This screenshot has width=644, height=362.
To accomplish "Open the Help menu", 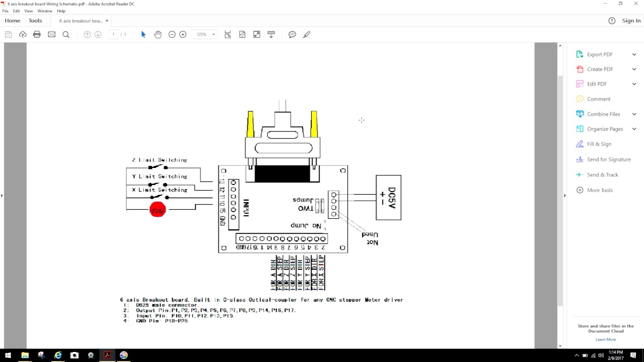I will (x=61, y=11).
